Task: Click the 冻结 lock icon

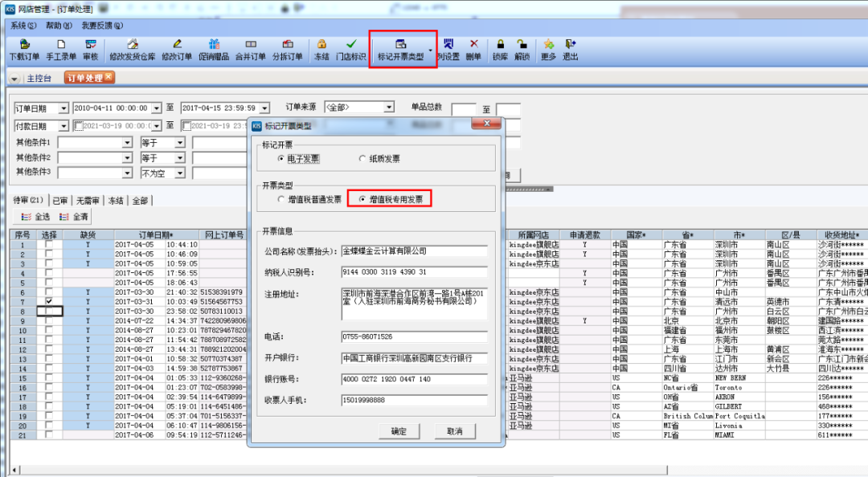Action: click(x=321, y=44)
